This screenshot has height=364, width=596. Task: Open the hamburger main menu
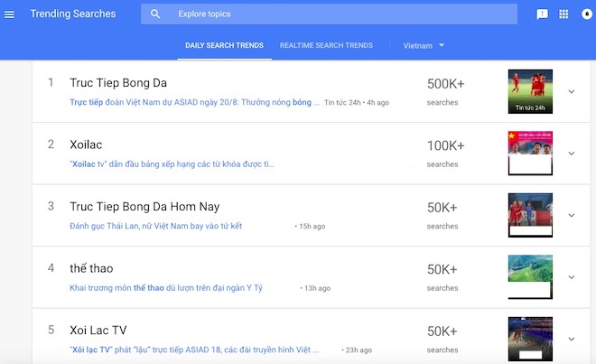(x=10, y=14)
